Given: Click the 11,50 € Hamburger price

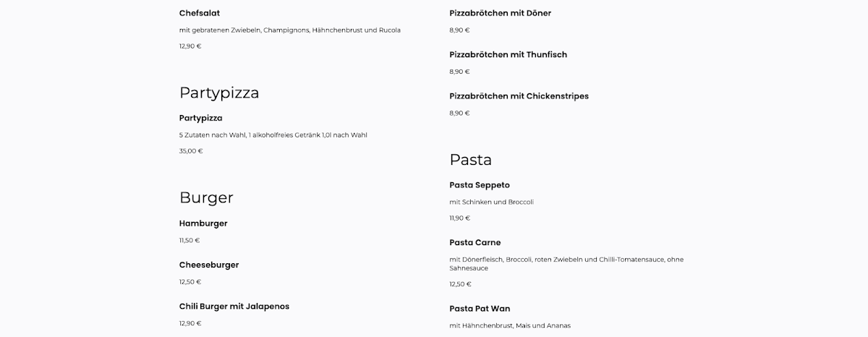Looking at the screenshot, I should [x=190, y=240].
